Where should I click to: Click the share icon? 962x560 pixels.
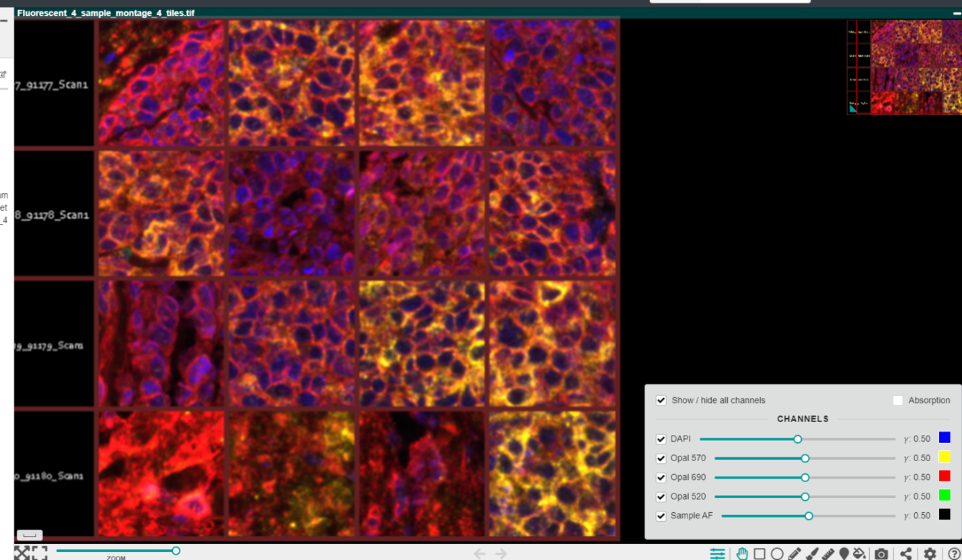906,554
